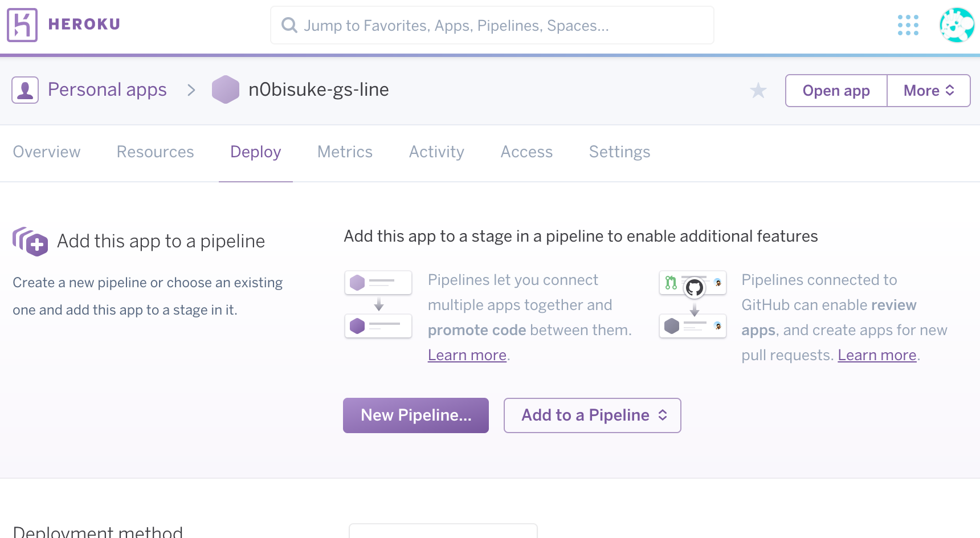Switch to the Resources tab

156,152
